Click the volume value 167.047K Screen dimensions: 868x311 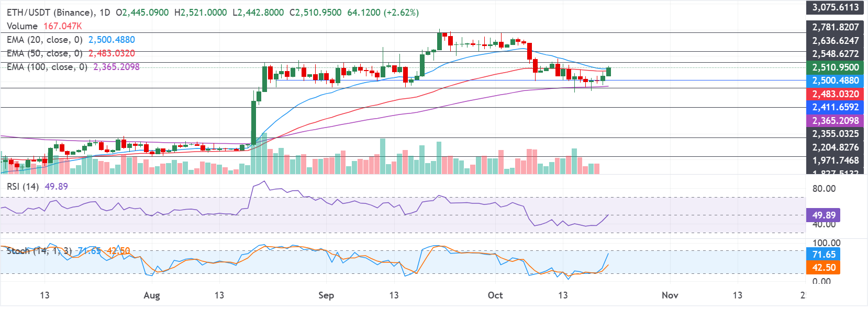(63, 26)
